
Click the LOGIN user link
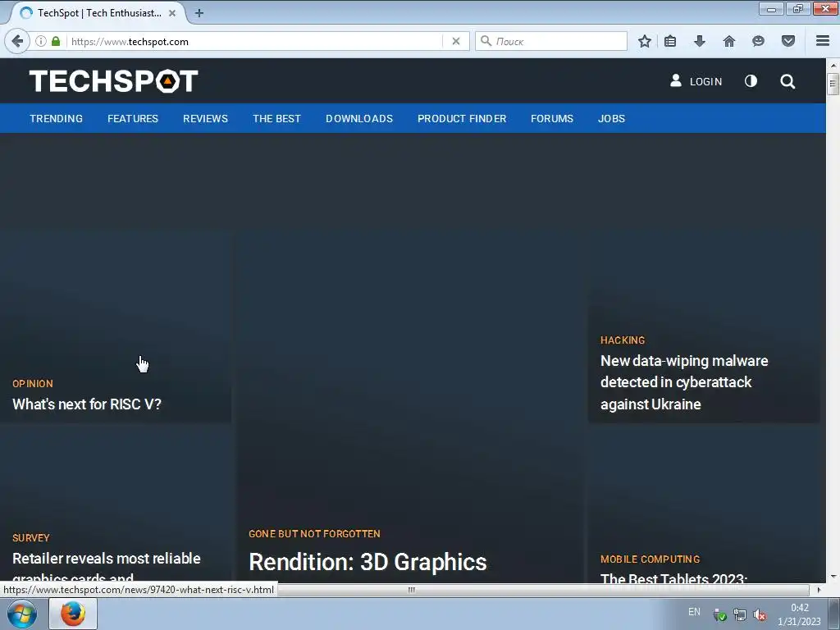(696, 81)
